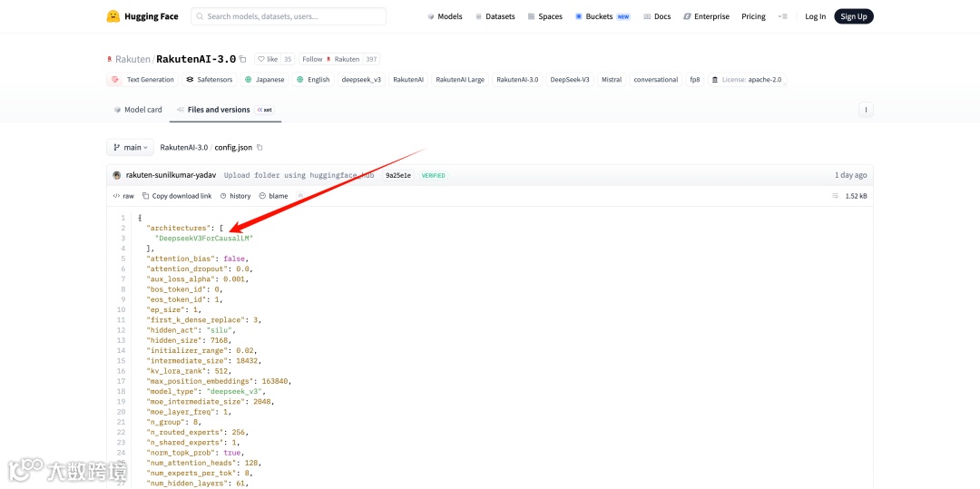Click the VERIFIED badge
The image size is (980, 489).
point(433,175)
